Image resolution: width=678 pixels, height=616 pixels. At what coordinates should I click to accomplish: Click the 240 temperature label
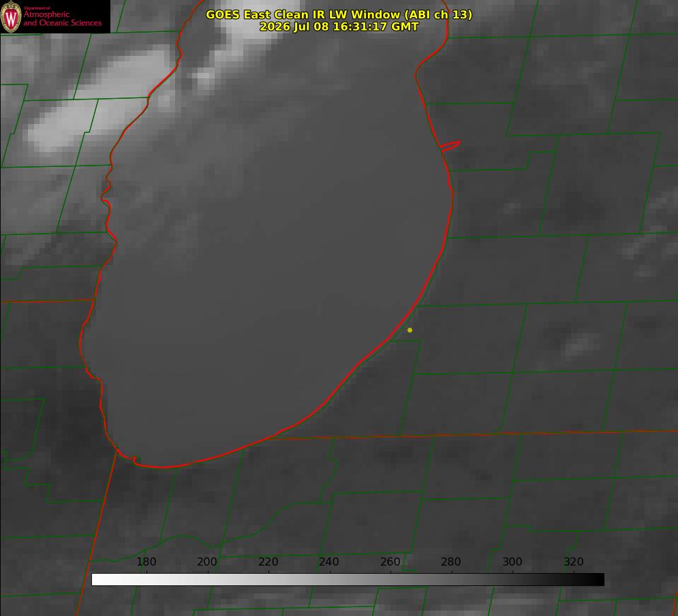[329, 561]
